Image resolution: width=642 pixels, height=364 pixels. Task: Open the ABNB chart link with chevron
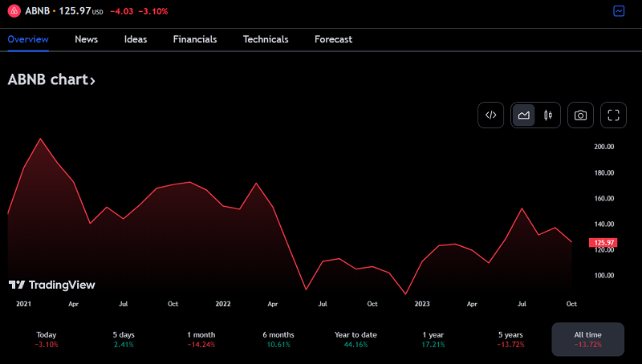51,80
